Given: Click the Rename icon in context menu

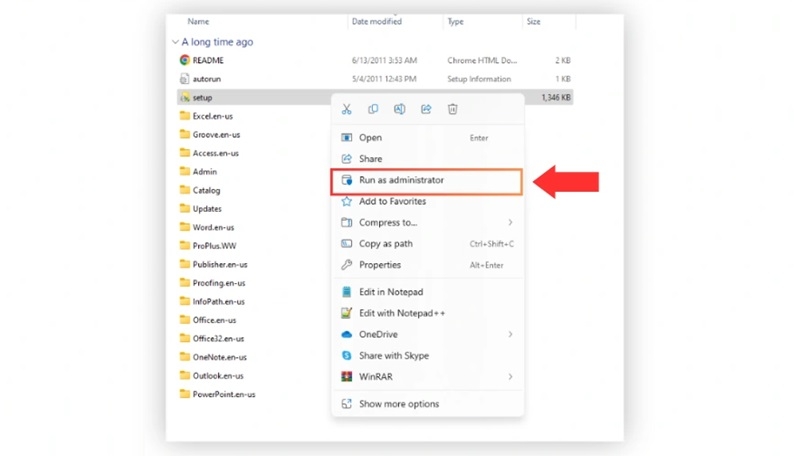Looking at the screenshot, I should [399, 109].
